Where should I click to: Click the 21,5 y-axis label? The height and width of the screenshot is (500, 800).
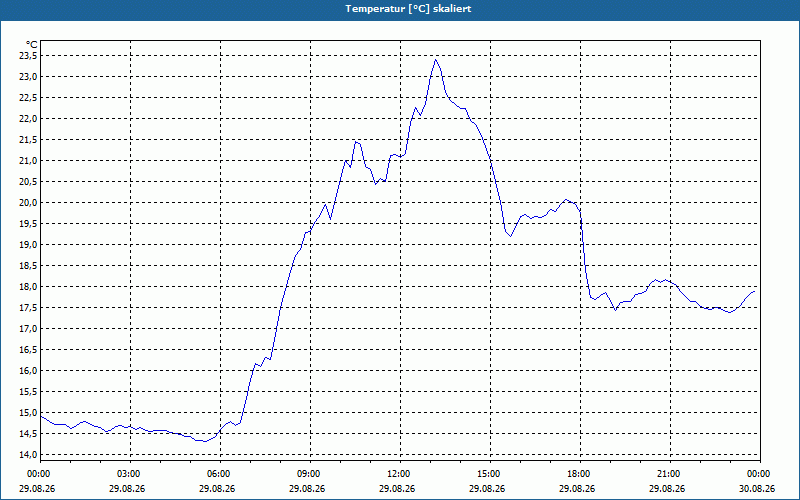point(28,139)
